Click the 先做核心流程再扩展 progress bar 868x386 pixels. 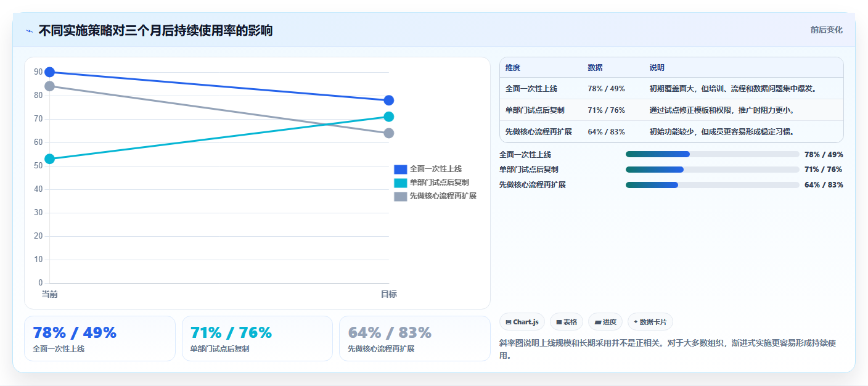713,185
